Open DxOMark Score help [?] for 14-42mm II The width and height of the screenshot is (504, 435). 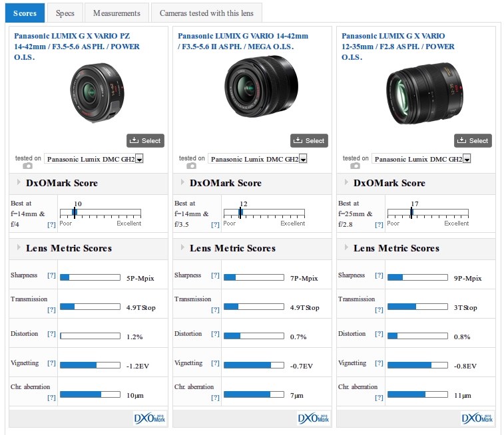215,224
